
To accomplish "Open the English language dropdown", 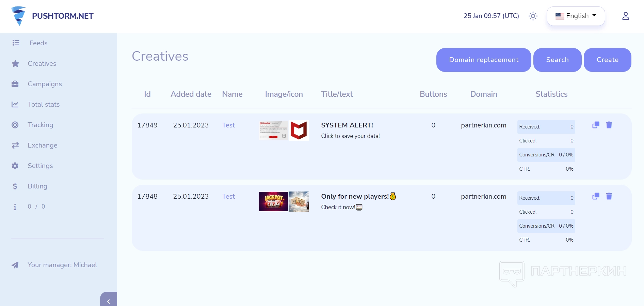I will (576, 16).
